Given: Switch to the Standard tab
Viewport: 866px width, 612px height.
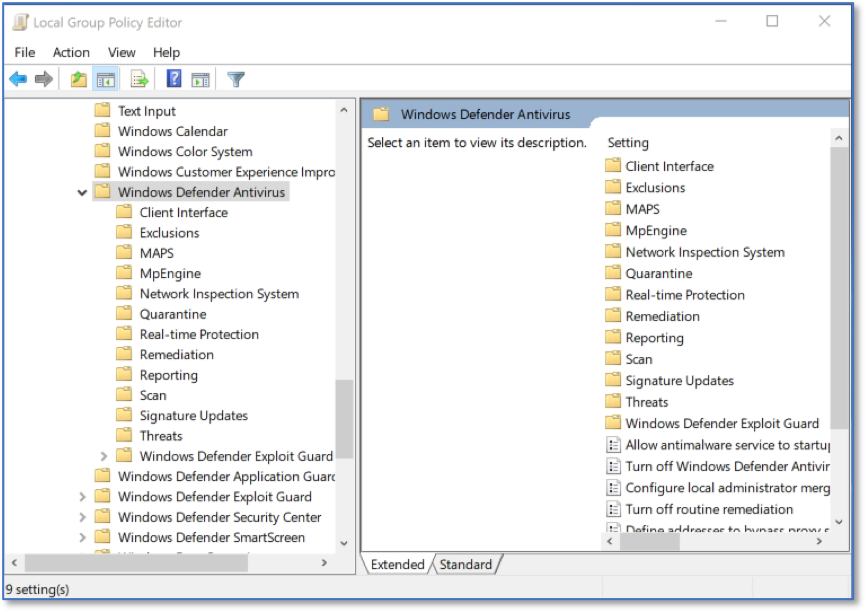Looking at the screenshot, I should (466, 564).
